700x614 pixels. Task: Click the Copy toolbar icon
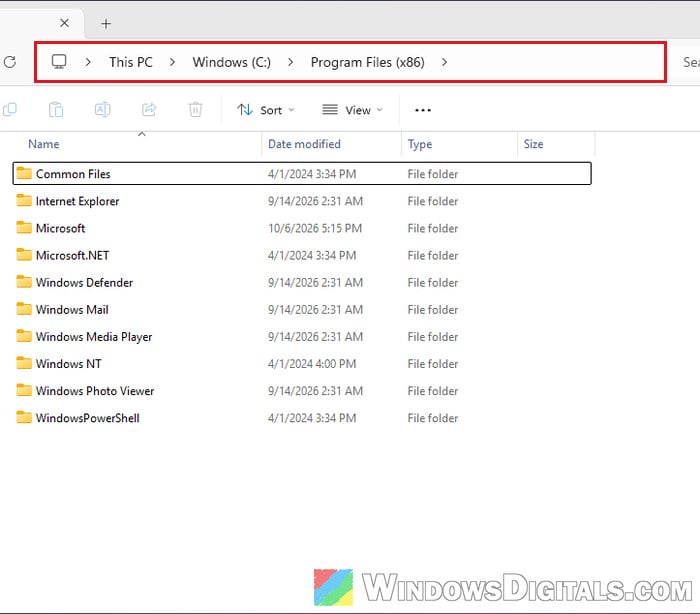click(x=9, y=109)
